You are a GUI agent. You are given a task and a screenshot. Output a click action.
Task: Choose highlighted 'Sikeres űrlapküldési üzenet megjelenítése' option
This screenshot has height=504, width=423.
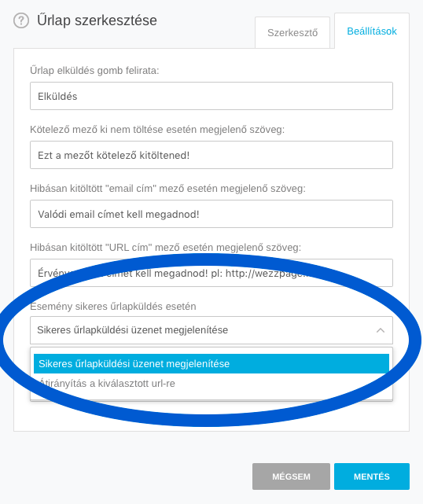pos(211,364)
